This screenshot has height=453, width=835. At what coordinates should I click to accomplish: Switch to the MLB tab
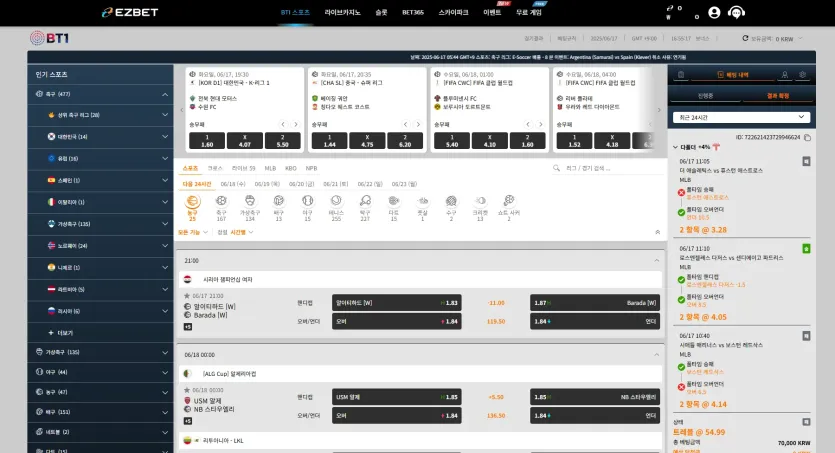(x=271, y=168)
